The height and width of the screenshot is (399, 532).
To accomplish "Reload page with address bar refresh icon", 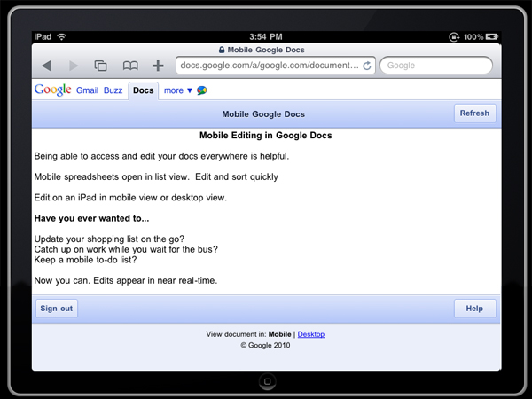I will click(367, 66).
